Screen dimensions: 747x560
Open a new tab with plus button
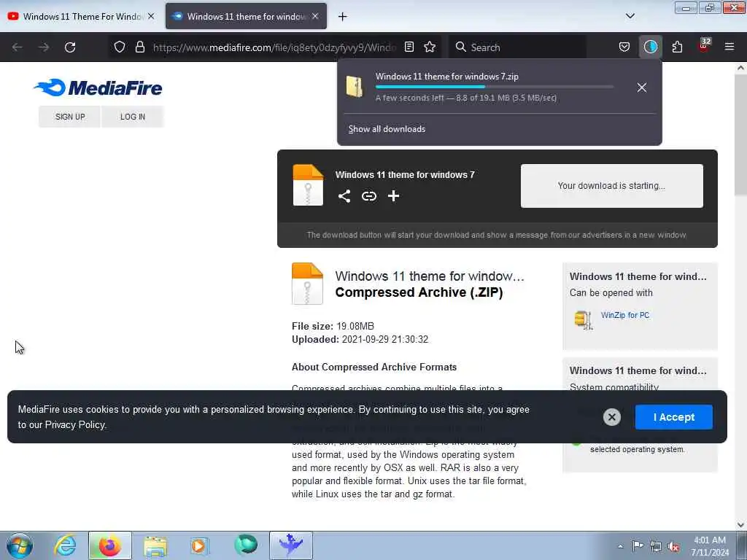point(342,17)
